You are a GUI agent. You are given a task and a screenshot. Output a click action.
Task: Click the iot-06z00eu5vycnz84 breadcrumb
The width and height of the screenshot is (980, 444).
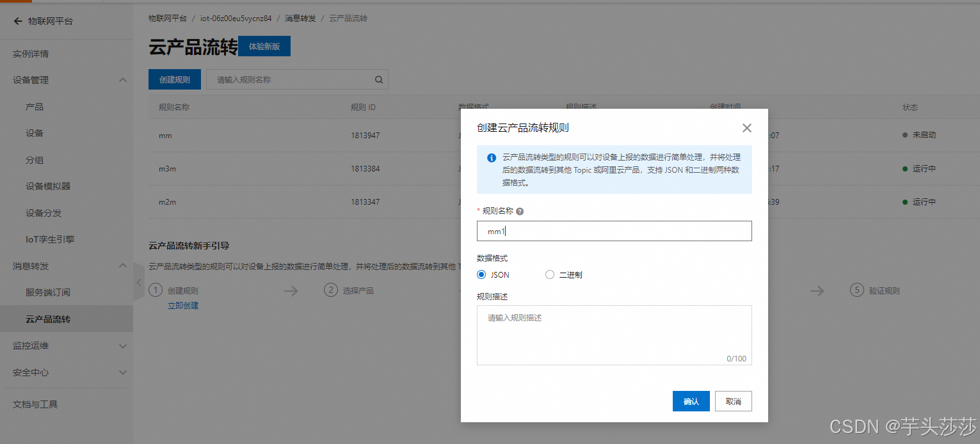236,18
